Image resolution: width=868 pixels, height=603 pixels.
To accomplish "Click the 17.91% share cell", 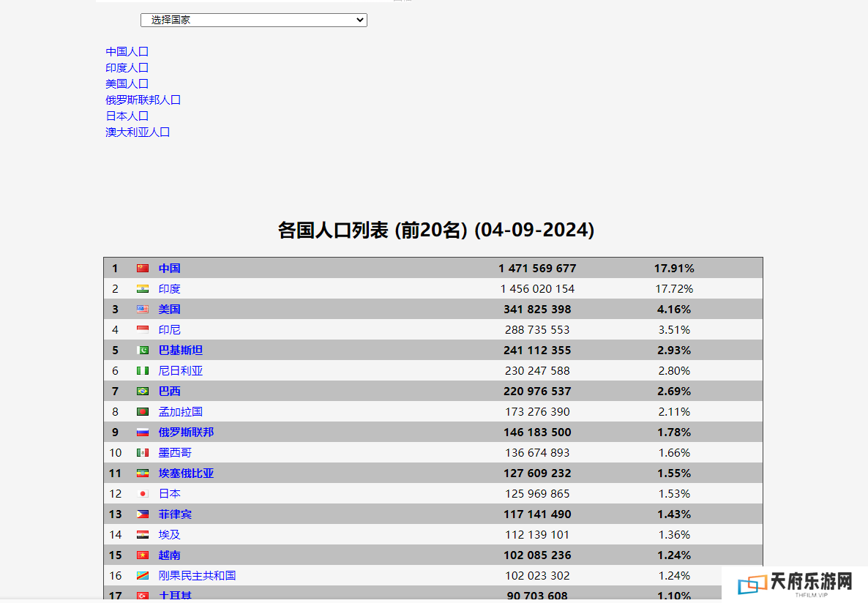I will pos(674,268).
